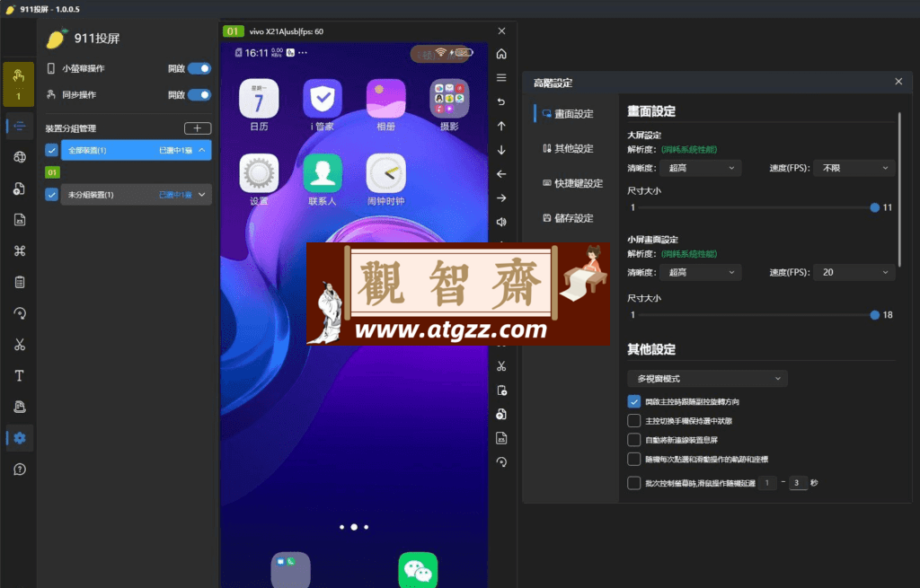Viewport: 920px width, 588px height.
Task: Adjust the big screen 尺寸大小 slider handle
Action: (875, 207)
